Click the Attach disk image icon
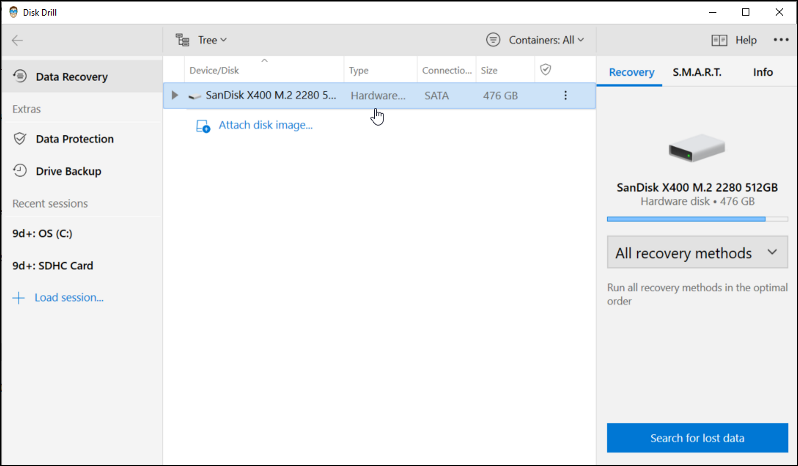Viewport: 798px width, 466px height. tap(203, 126)
